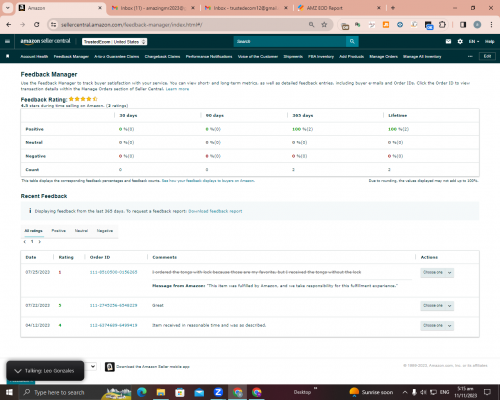Open the Windows Start menu
500x400 pixels.
pyautogui.click(x=9, y=392)
